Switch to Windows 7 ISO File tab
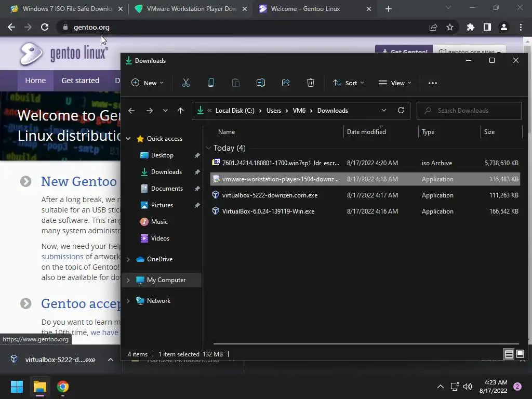 [x=67, y=9]
